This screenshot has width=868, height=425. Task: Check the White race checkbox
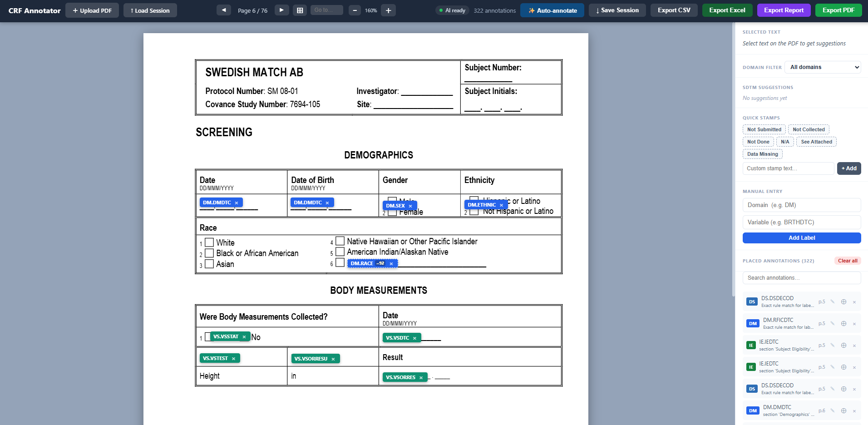pyautogui.click(x=209, y=242)
